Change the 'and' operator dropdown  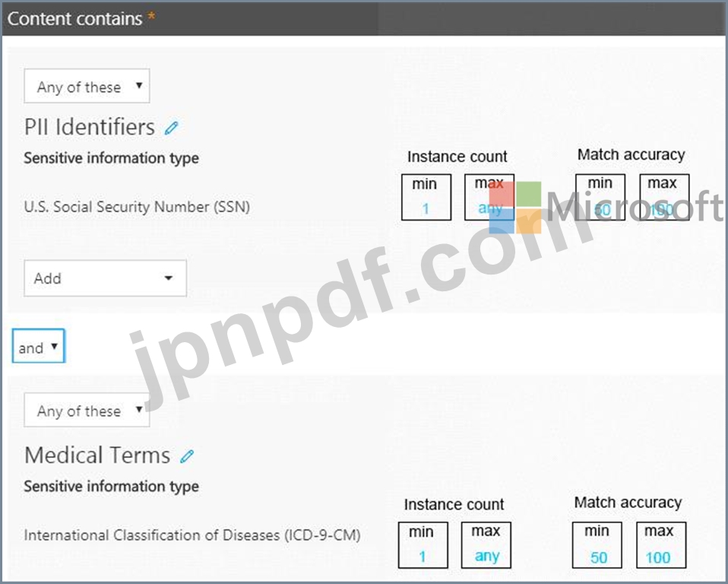pos(39,346)
